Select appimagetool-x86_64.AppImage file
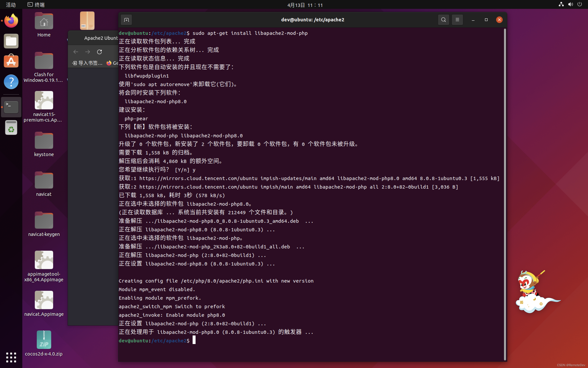Image resolution: width=588 pixels, height=368 pixels. pyautogui.click(x=44, y=266)
